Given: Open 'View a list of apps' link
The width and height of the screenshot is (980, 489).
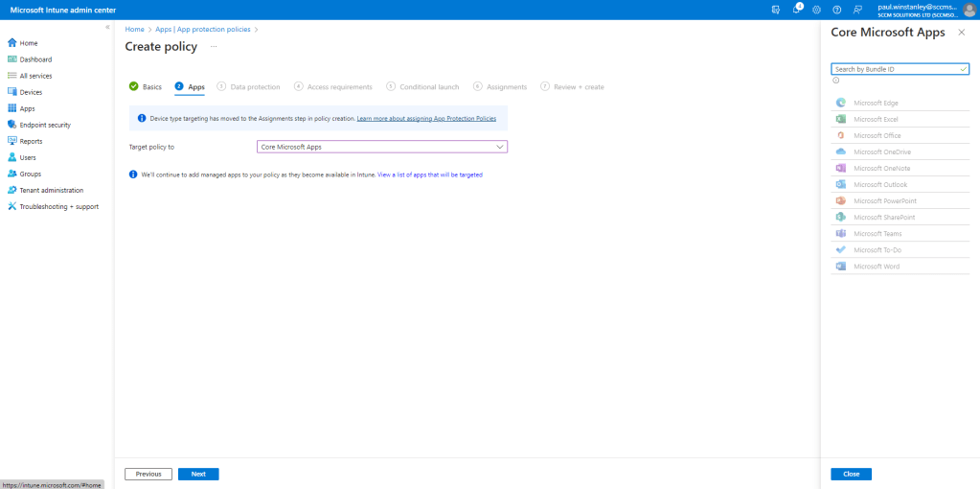Looking at the screenshot, I should point(430,175).
